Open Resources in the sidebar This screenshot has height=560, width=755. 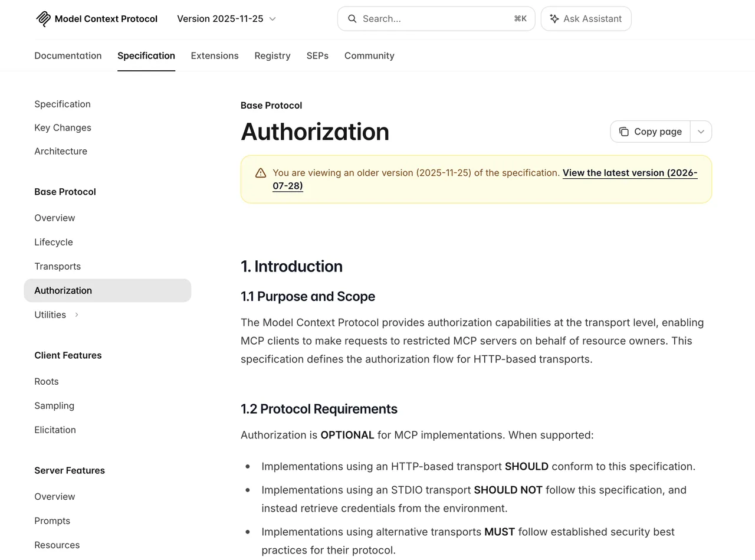coord(57,545)
